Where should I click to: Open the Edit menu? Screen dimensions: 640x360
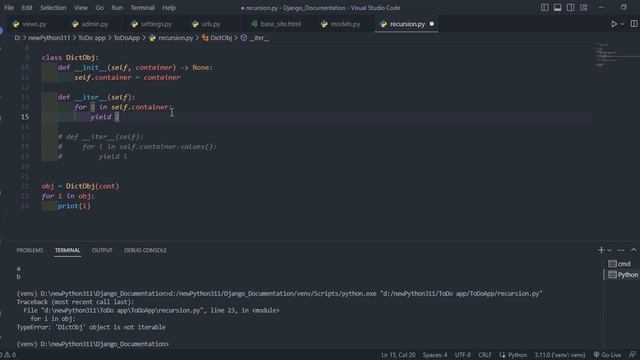click(27, 8)
